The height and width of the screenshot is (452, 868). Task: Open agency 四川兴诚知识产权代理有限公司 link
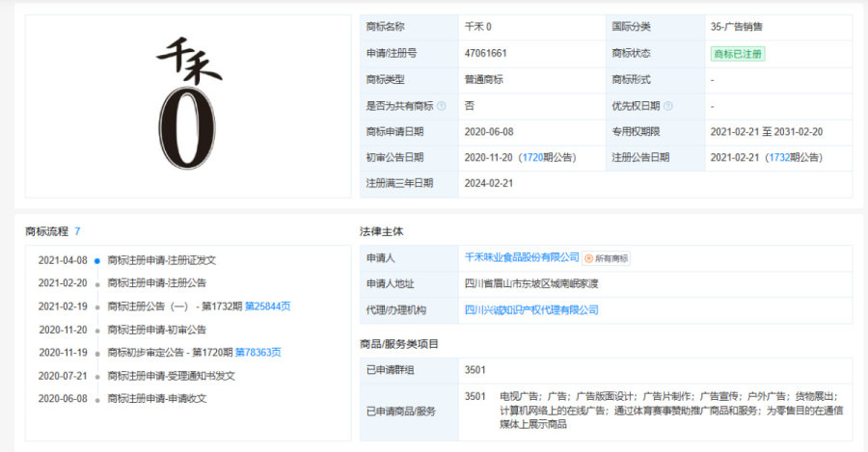point(531,309)
